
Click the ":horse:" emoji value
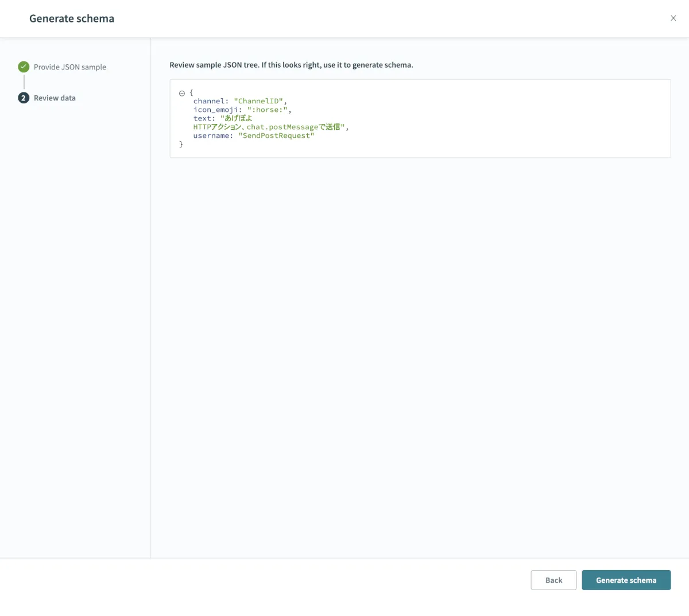pos(267,110)
